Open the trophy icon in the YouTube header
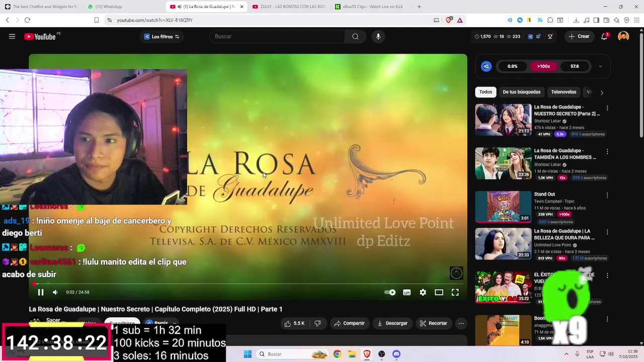Viewport: 644px width, 362px height. coord(550,36)
